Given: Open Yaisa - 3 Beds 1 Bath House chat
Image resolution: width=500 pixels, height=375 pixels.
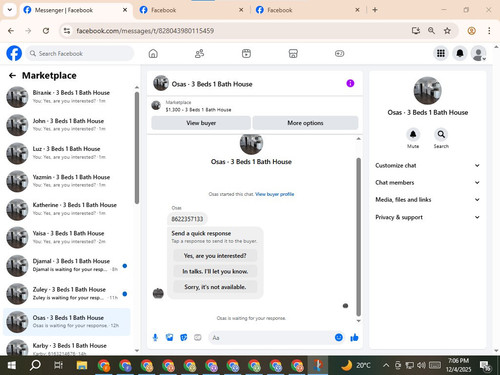Looking at the screenshot, I should click(x=67, y=237).
